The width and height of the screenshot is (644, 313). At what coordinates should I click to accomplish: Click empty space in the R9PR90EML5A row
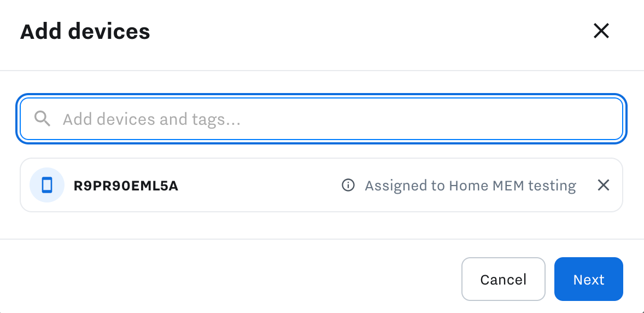coord(257,186)
